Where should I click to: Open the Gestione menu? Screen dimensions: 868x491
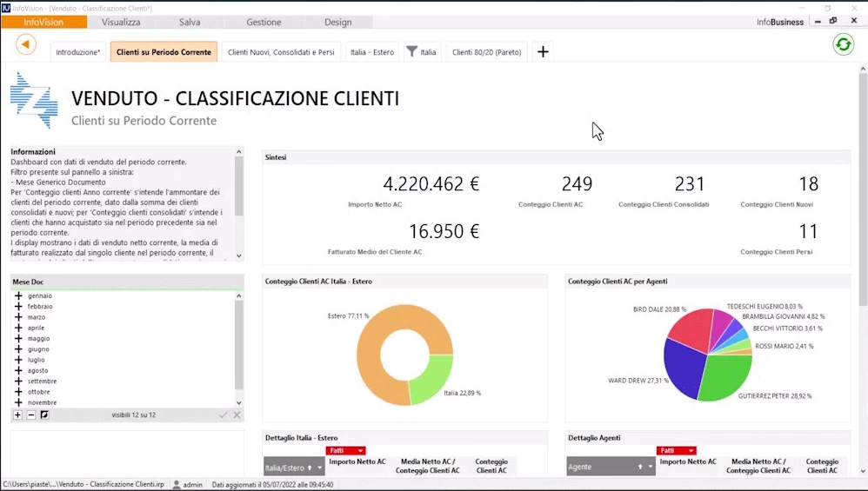[x=264, y=22]
